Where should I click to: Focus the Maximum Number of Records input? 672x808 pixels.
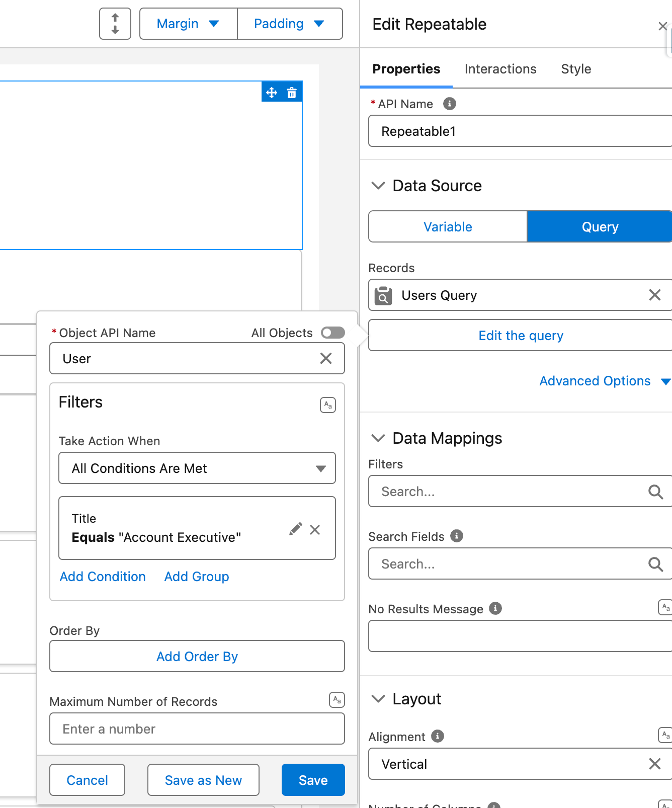pos(197,729)
